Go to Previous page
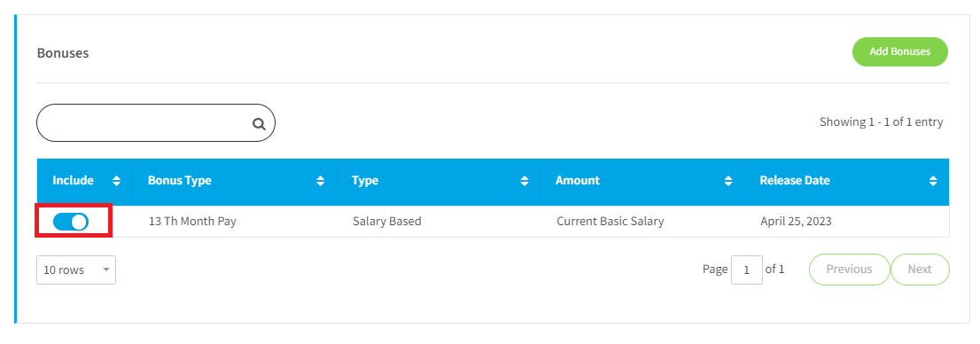This screenshot has width=980, height=344. tap(850, 270)
